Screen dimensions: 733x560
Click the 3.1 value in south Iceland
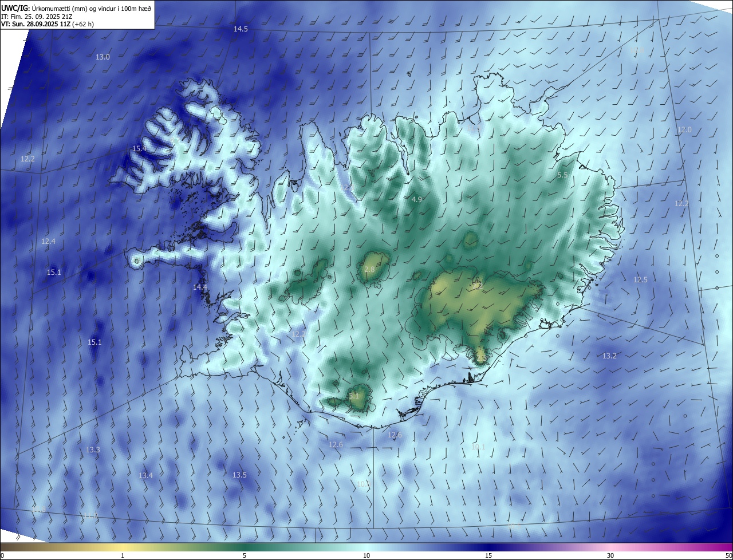point(354,396)
